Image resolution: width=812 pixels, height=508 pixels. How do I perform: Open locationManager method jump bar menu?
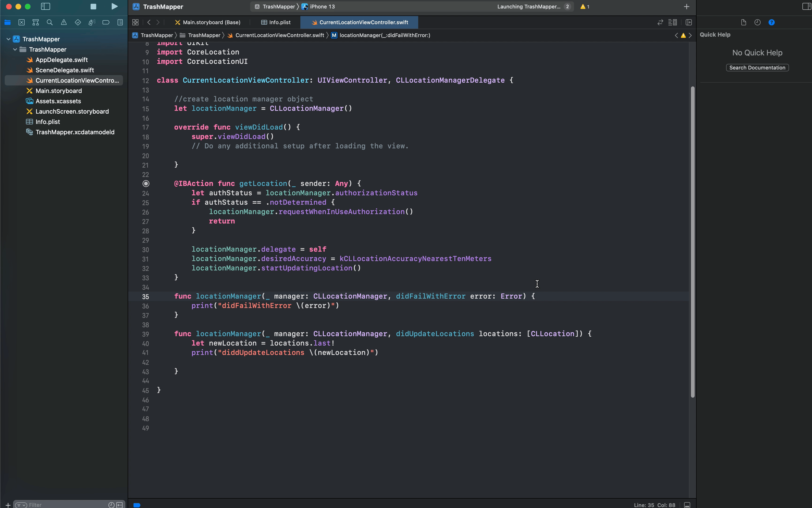click(380, 35)
